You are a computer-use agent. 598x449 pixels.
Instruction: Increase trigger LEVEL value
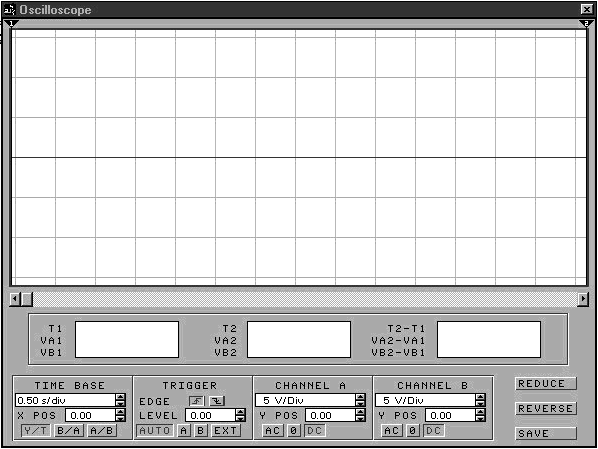click(240, 412)
